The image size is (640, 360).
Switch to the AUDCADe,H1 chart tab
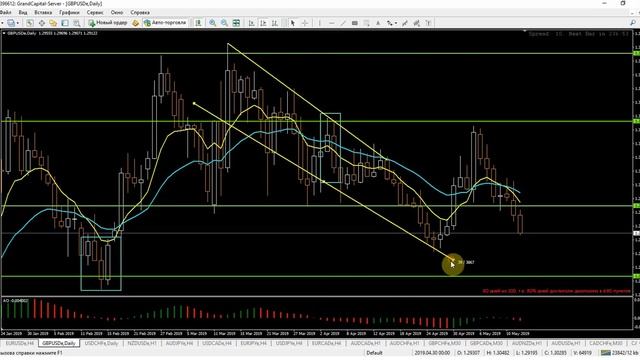coord(366,343)
